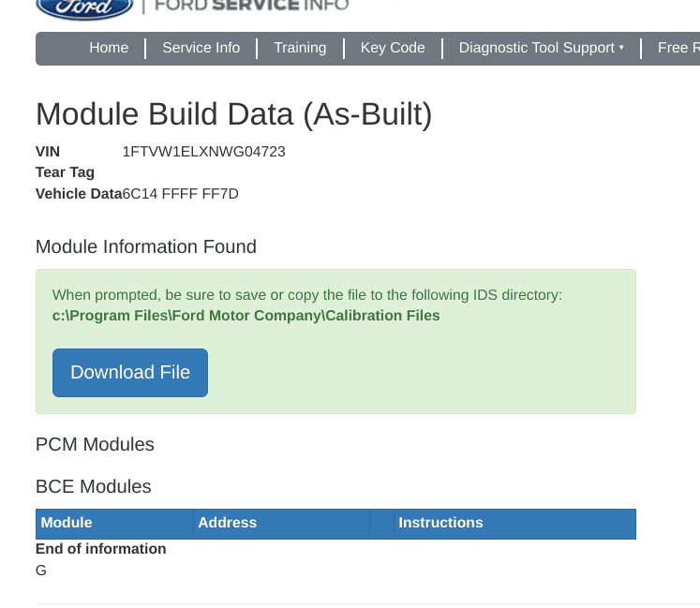Click the Ford oval logo

click(x=84, y=7)
